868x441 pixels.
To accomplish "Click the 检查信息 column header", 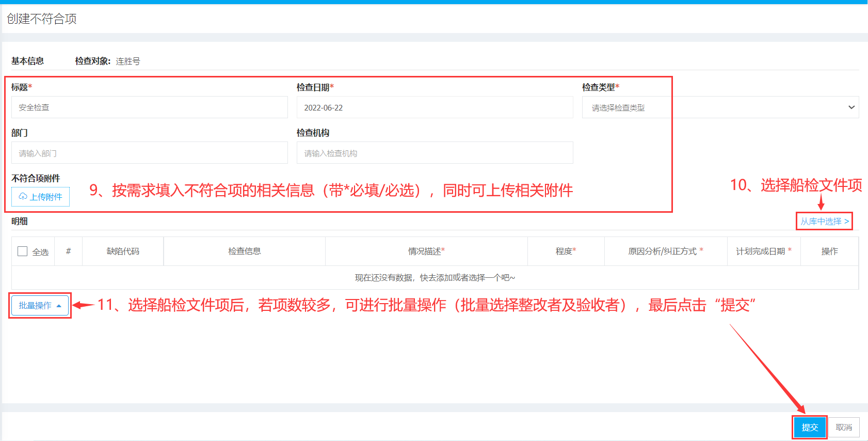I will (245, 251).
